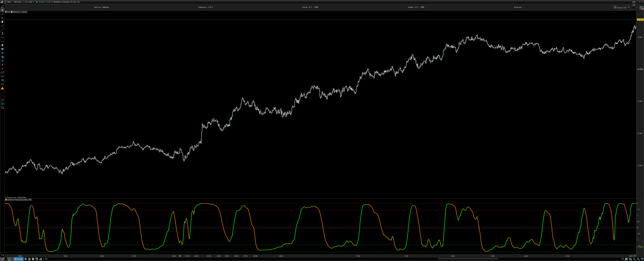
Task: Select the rectangle drawing tool
Action: [2, 76]
